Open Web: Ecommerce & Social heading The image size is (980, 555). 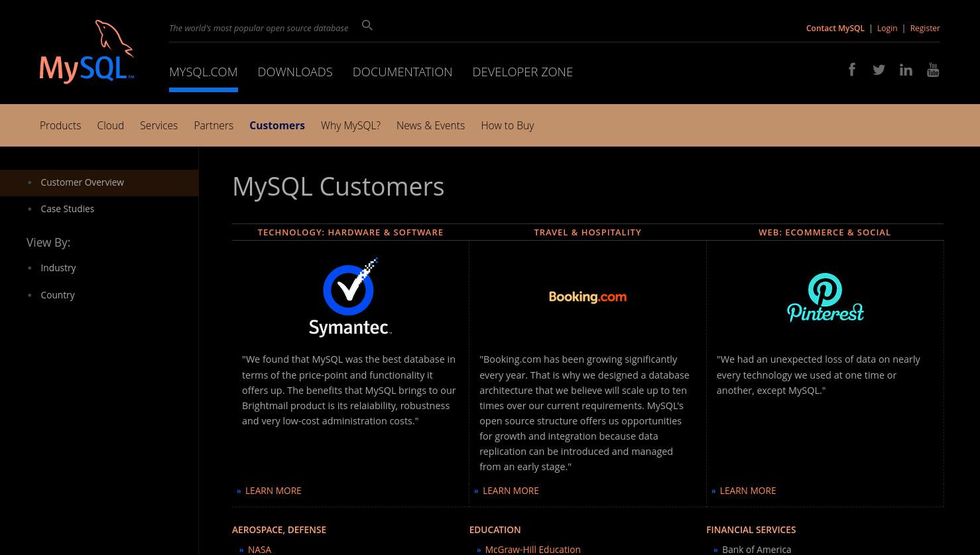click(825, 232)
